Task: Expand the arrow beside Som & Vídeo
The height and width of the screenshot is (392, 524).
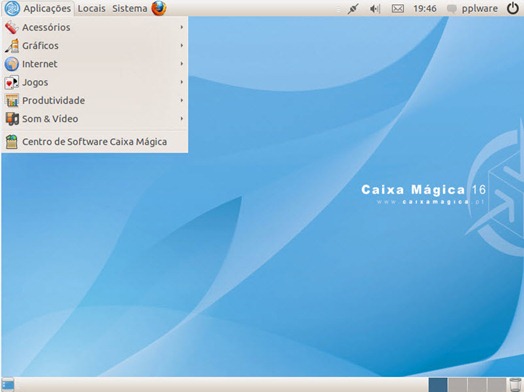Action: tap(182, 118)
